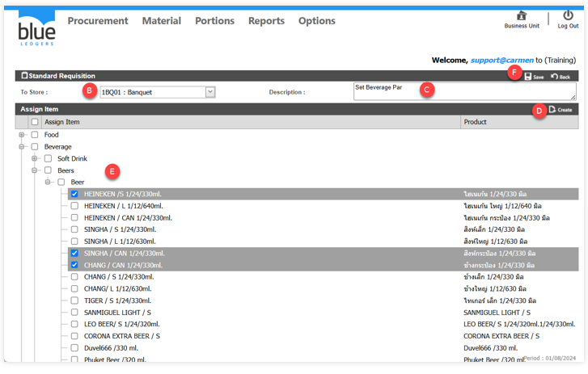Uncheck HEINEKEN /S 1/24/330ml. item

point(74,194)
